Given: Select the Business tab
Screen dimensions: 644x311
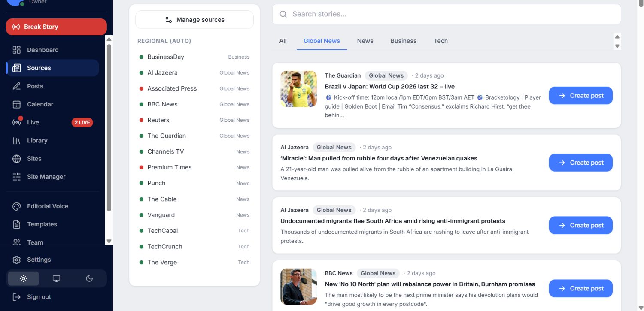Looking at the screenshot, I should pos(403,41).
